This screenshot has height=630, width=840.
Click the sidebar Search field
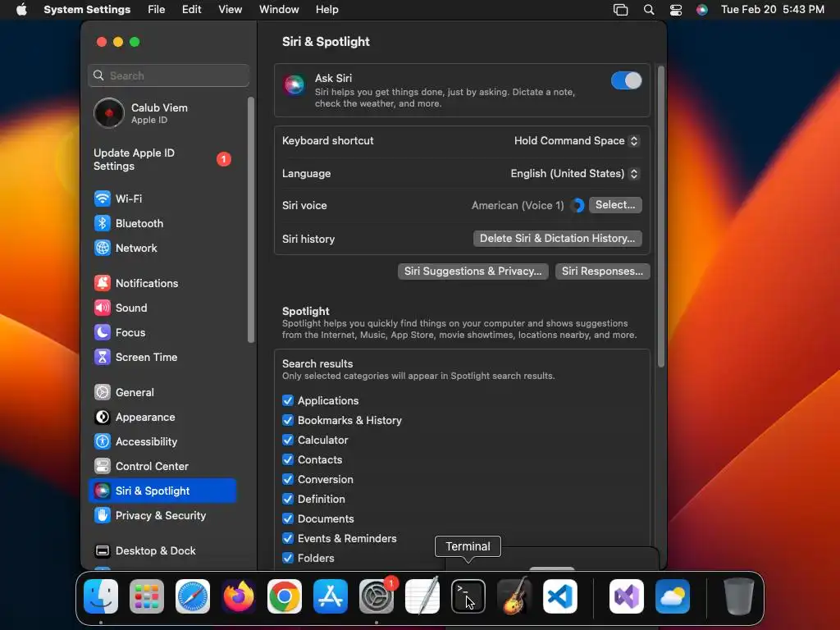tap(169, 75)
